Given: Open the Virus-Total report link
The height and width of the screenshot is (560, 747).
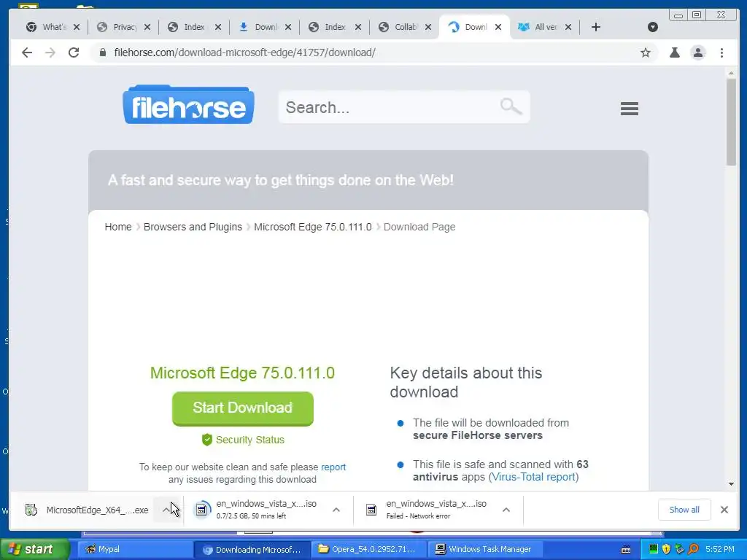Looking at the screenshot, I should click(533, 477).
